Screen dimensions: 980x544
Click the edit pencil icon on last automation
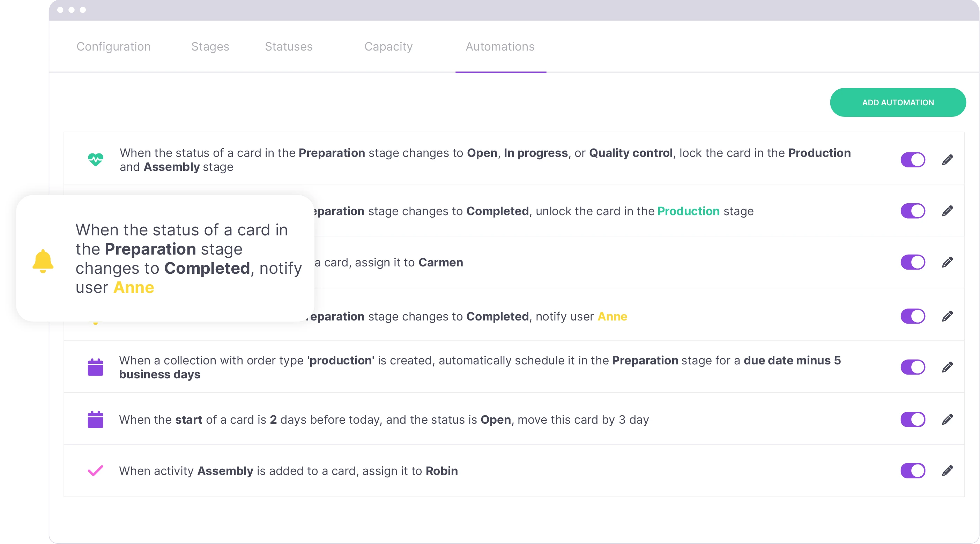click(x=947, y=471)
